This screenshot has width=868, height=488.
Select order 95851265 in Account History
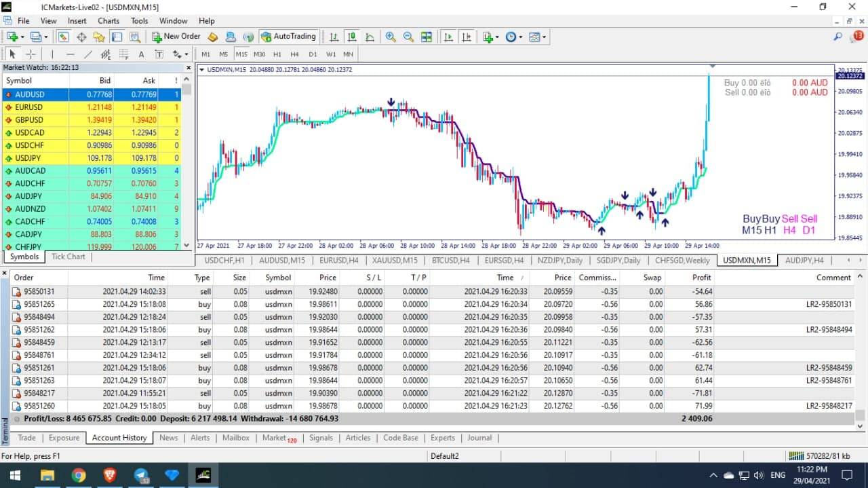coord(434,304)
